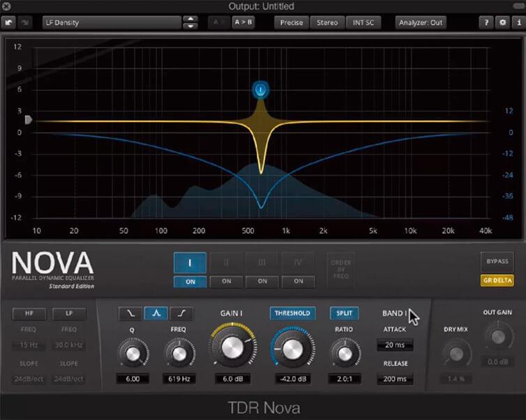The width and height of the screenshot is (526, 420).
Task: Select band IV tab
Action: point(298,262)
